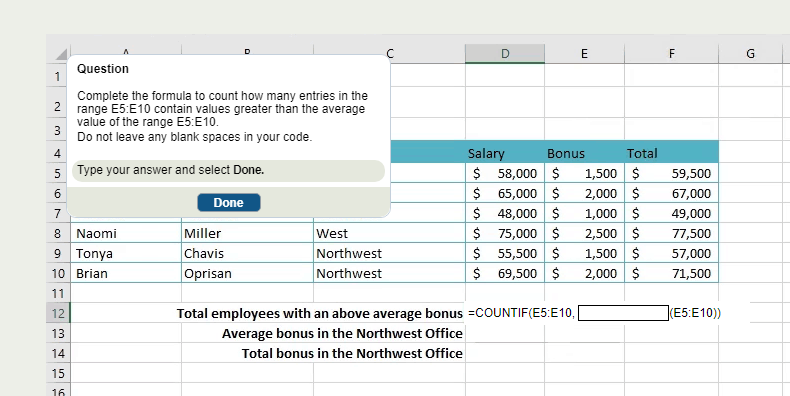
Task: Click salary cell showing 75,000
Action: [x=505, y=233]
